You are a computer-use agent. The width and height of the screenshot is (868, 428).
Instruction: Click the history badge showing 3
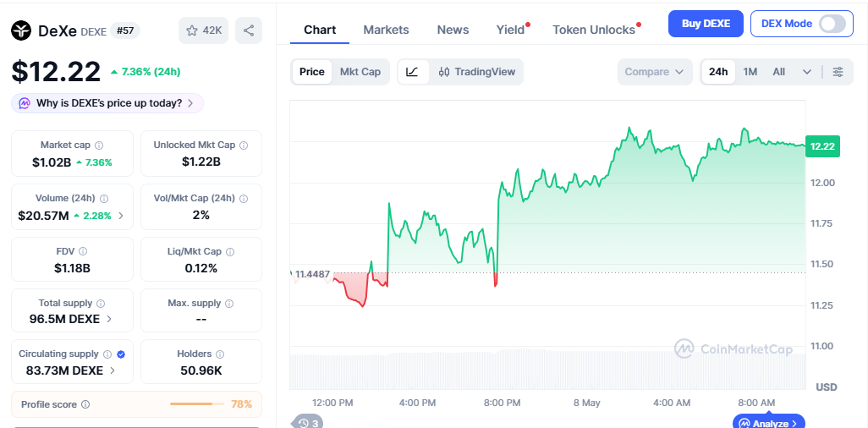(x=308, y=424)
